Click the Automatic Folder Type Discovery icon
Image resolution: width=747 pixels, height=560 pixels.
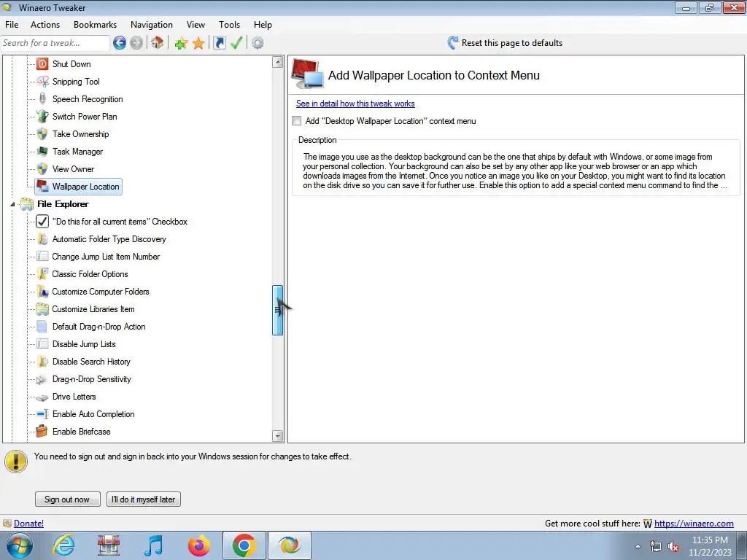coord(42,239)
